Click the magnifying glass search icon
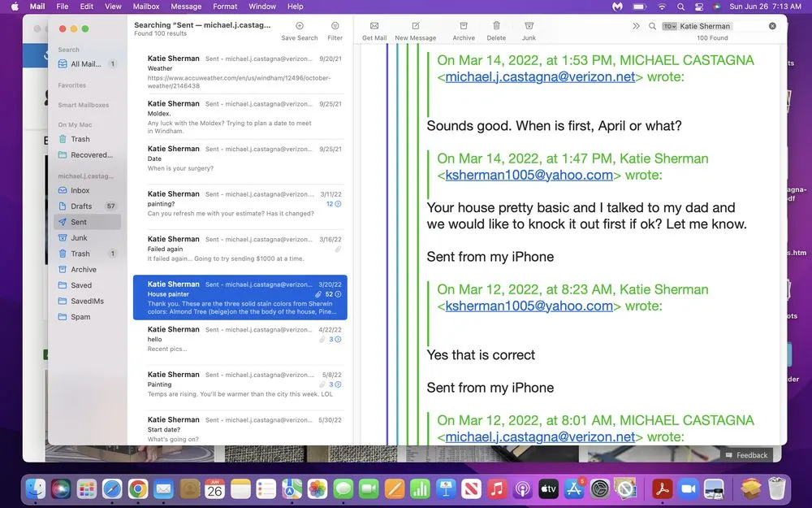The image size is (812, 508). (652, 26)
